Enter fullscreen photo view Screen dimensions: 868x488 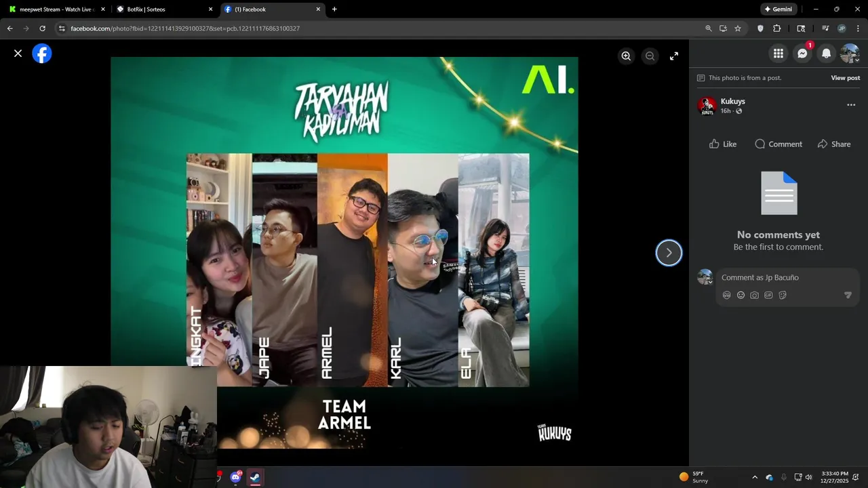[674, 56]
